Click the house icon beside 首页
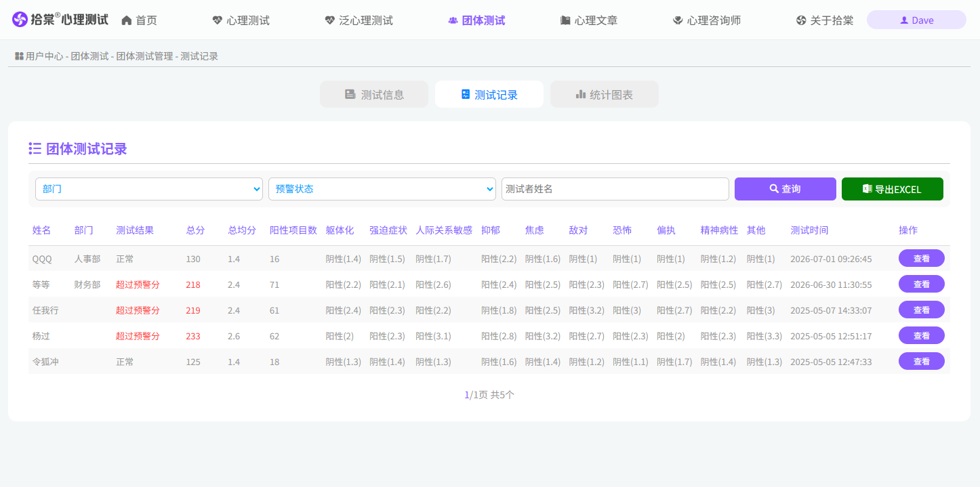Screen dimensions: 980x487 127,20
